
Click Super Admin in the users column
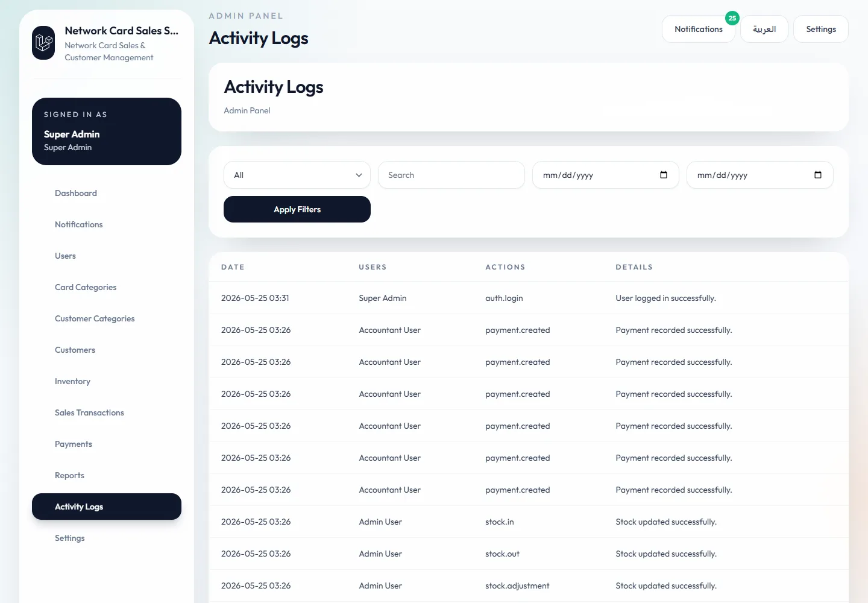pos(383,298)
